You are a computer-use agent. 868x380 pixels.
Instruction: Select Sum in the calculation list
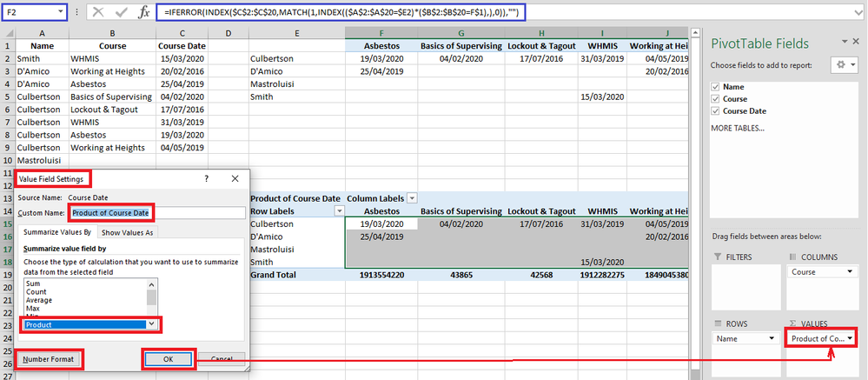point(33,283)
